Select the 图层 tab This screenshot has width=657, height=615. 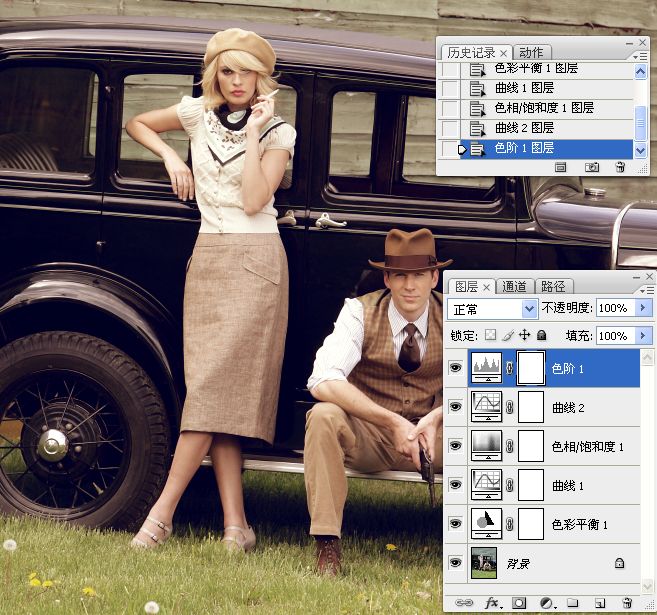coord(467,287)
